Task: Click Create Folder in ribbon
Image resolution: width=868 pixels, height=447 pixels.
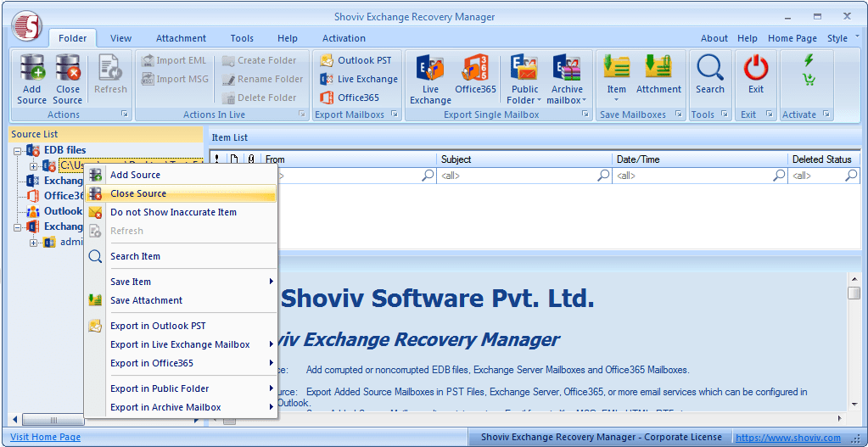Action: [259, 60]
